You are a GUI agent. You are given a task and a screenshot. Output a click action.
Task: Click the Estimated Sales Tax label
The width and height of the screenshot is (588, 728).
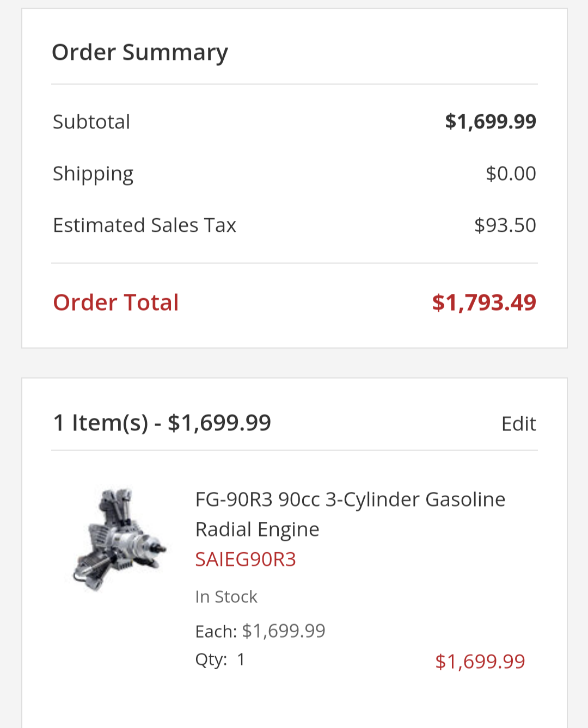point(144,225)
